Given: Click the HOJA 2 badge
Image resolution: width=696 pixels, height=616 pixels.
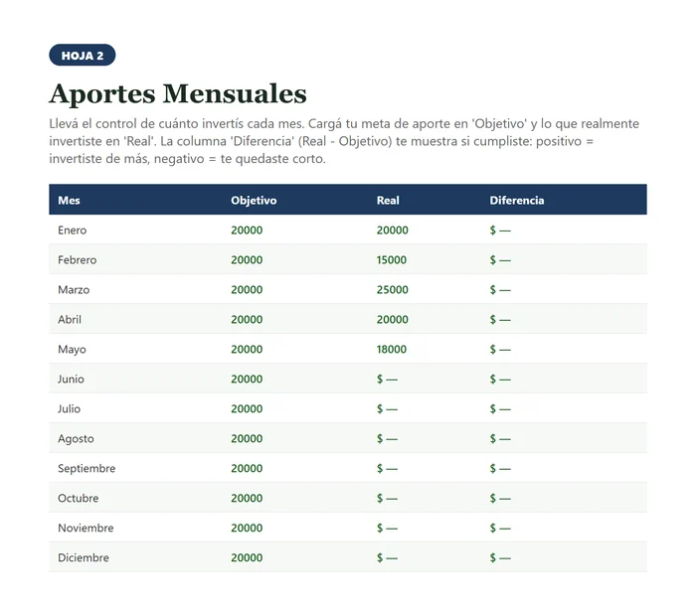Looking at the screenshot, I should (x=83, y=55).
